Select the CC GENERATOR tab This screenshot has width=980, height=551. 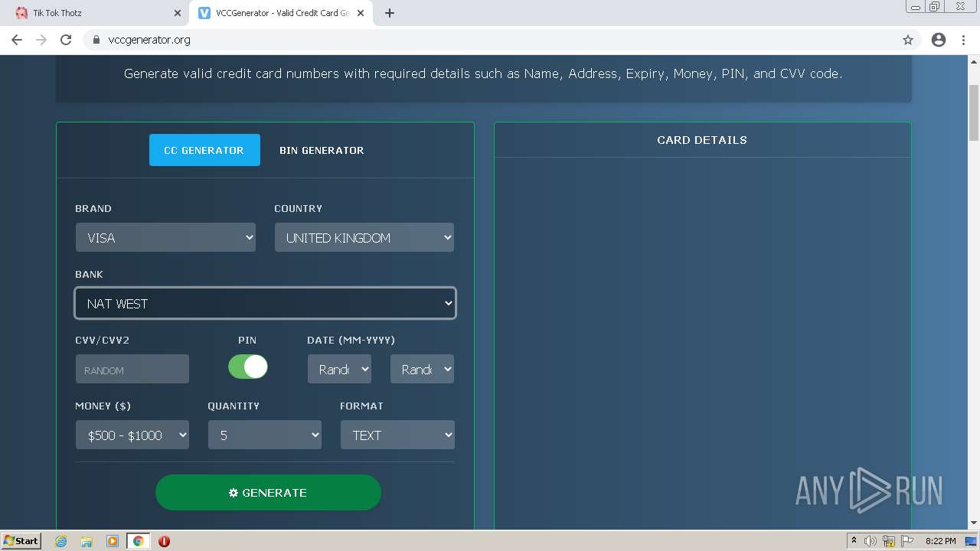pyautogui.click(x=204, y=150)
